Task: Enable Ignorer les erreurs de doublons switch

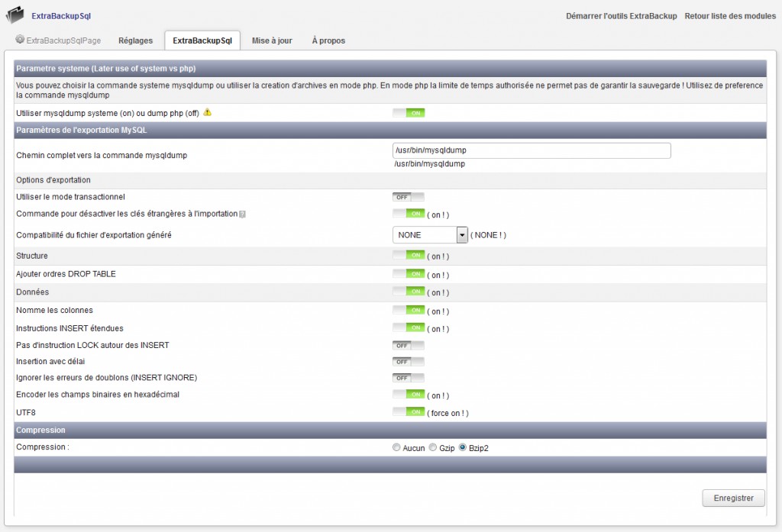Action: pyautogui.click(x=409, y=378)
